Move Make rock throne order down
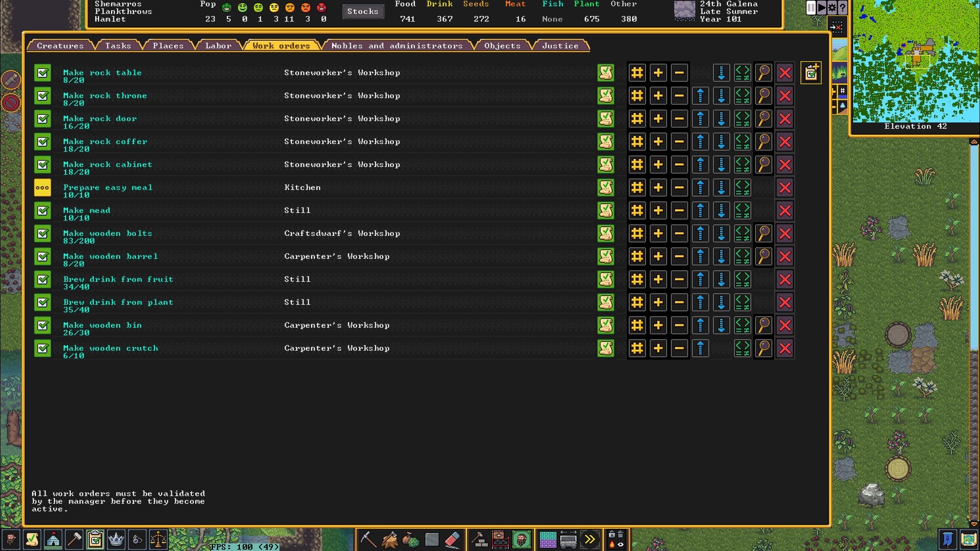 tap(721, 96)
